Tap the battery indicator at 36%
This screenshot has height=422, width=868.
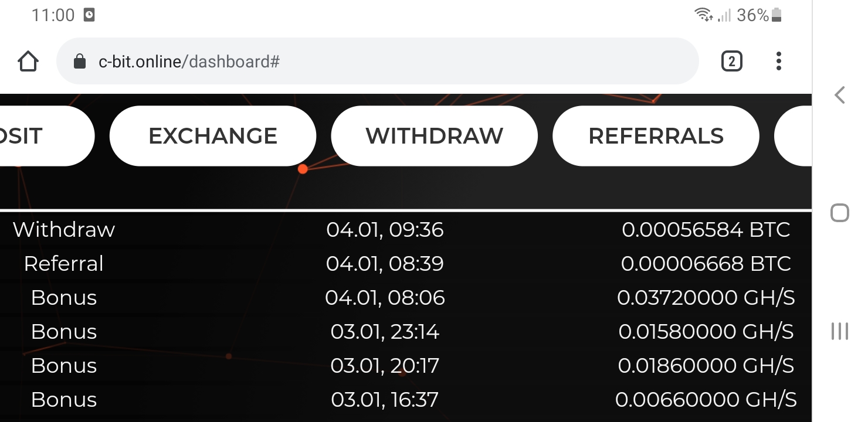(777, 15)
